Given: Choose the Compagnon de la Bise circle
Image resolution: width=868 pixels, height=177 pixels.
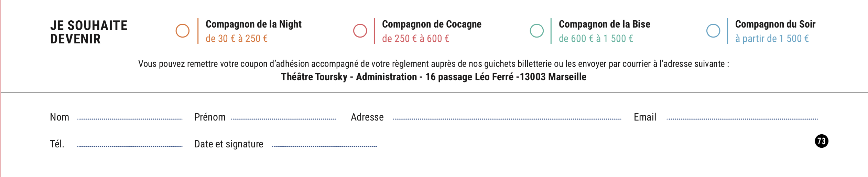Looking at the screenshot, I should [537, 31].
